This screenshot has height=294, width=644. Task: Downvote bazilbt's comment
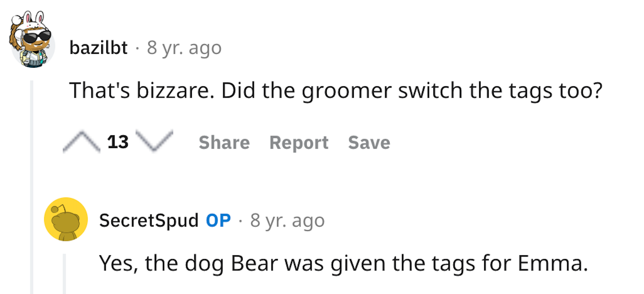[154, 140]
